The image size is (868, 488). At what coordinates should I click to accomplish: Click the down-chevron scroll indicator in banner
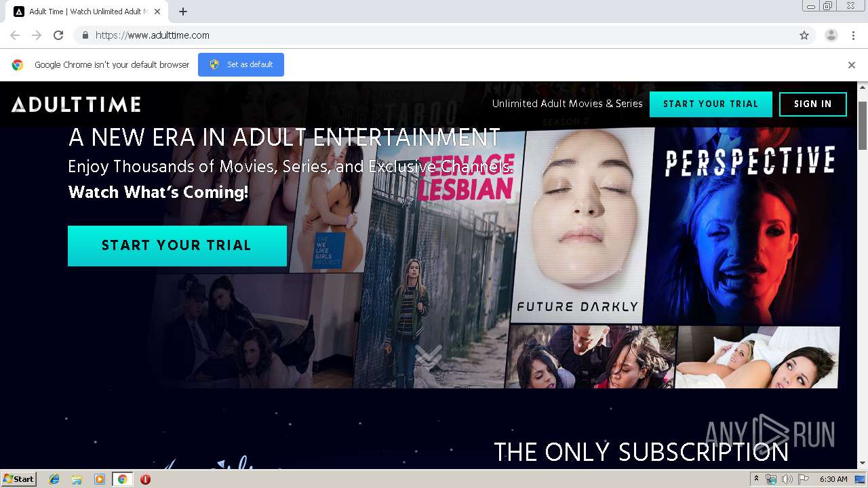pyautogui.click(x=429, y=357)
